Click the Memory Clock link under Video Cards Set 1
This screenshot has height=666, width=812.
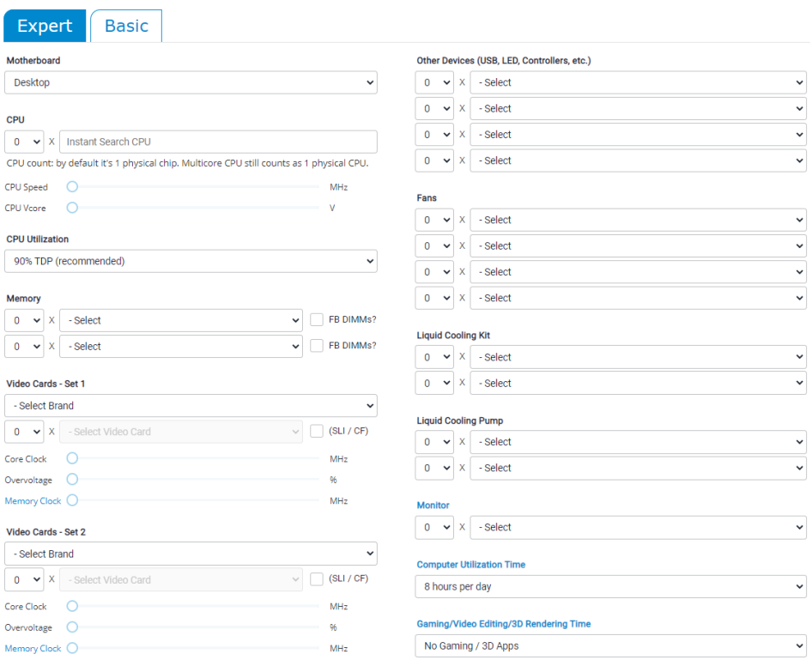(x=33, y=501)
